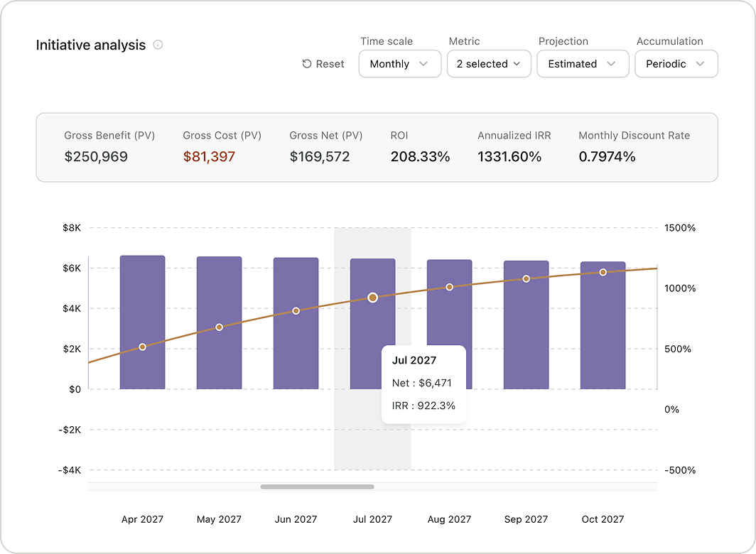756x554 pixels.
Task: Click the IRR : 922.3% tooltip text
Action: (x=423, y=406)
